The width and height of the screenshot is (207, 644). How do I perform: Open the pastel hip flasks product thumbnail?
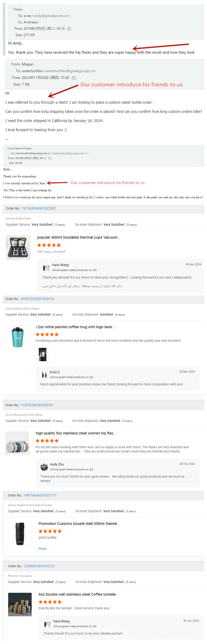[x=17, y=443]
